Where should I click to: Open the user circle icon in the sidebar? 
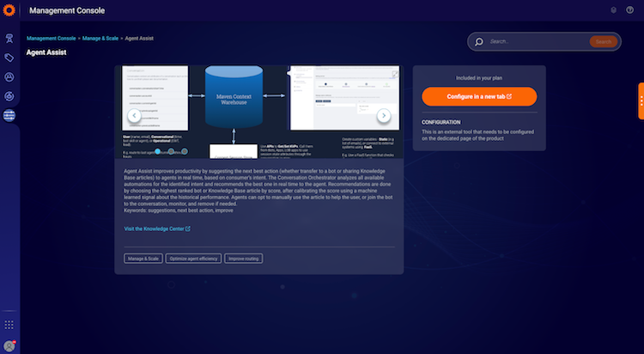click(9, 76)
